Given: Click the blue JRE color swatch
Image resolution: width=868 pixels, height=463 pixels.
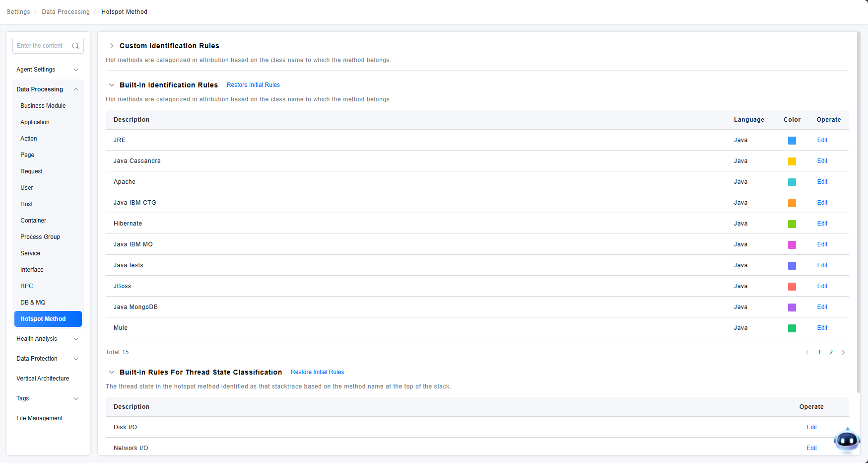Looking at the screenshot, I should tap(792, 141).
